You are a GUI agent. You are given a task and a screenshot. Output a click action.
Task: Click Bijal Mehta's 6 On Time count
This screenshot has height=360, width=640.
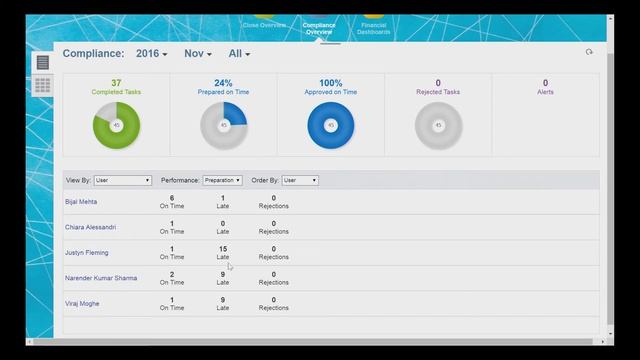[172, 198]
